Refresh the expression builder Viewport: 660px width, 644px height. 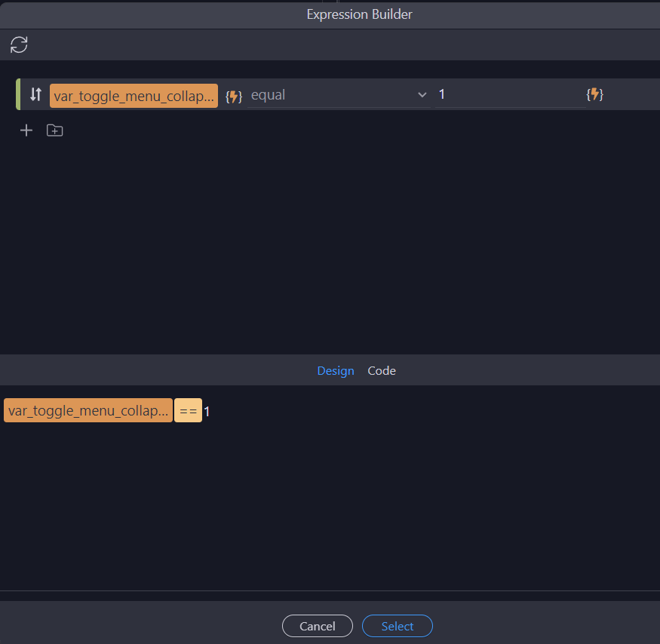coord(18,44)
